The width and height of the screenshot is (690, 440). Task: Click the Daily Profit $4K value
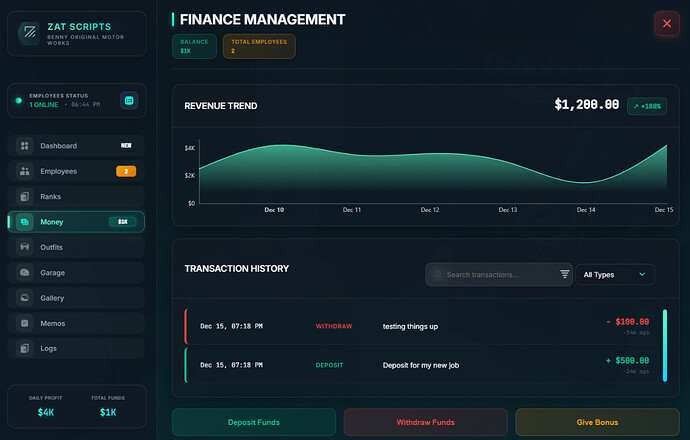[x=46, y=412]
